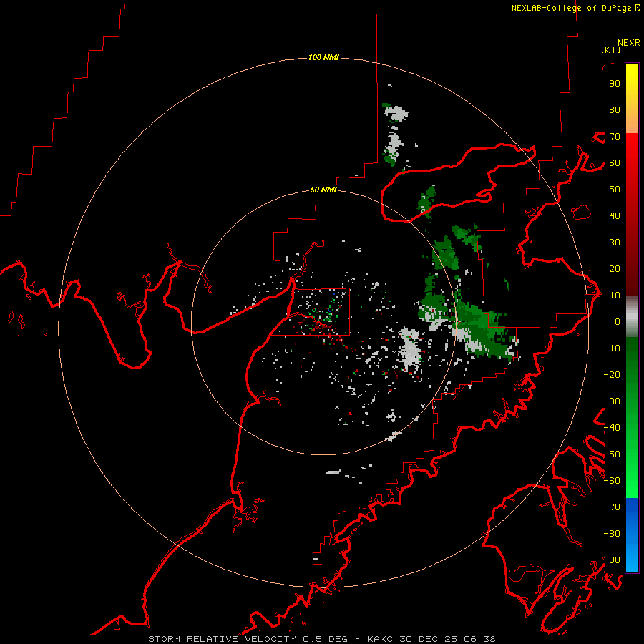
Task: Click the blue bottom segment of color bar
Action: tap(632, 535)
